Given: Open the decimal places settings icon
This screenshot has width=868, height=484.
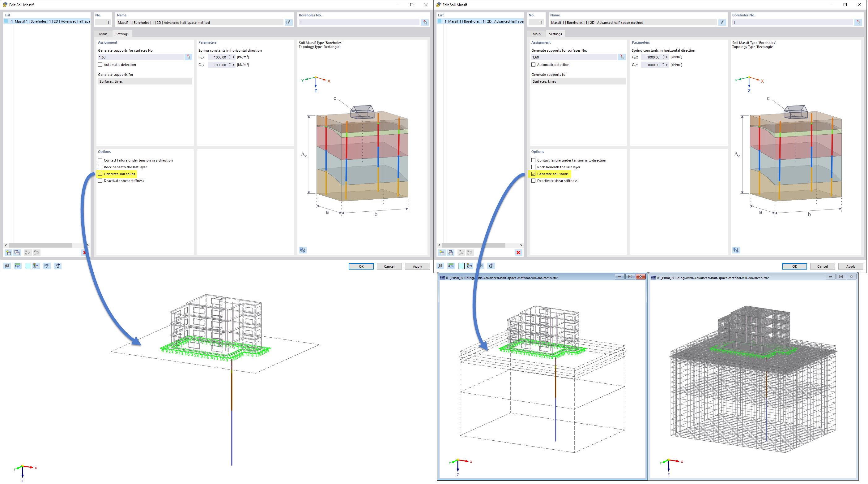Looking at the screenshot, I should tap(17, 266).
